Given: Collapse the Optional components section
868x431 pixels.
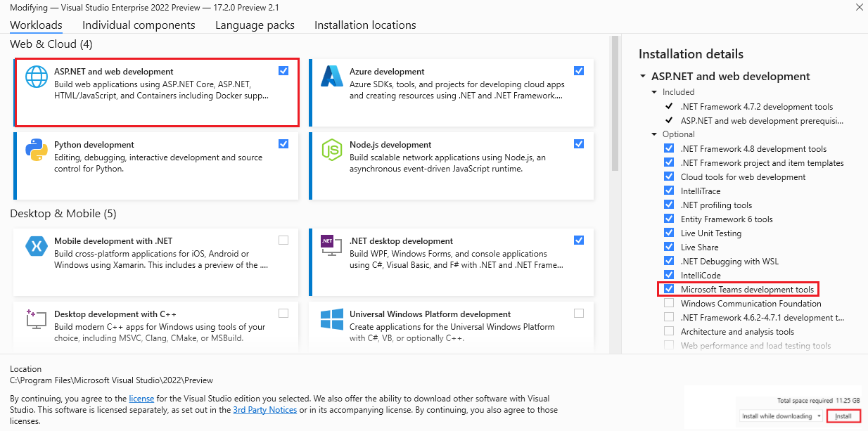Looking at the screenshot, I should coord(654,134).
